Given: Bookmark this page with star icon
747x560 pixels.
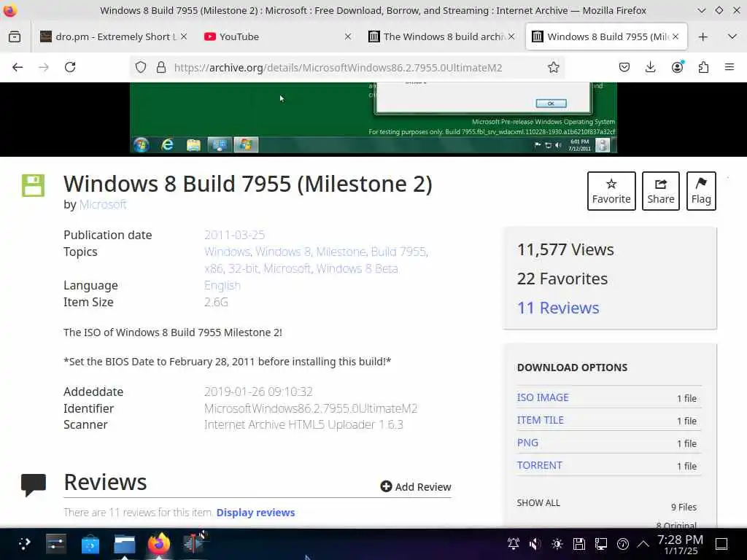Looking at the screenshot, I should point(553,67).
